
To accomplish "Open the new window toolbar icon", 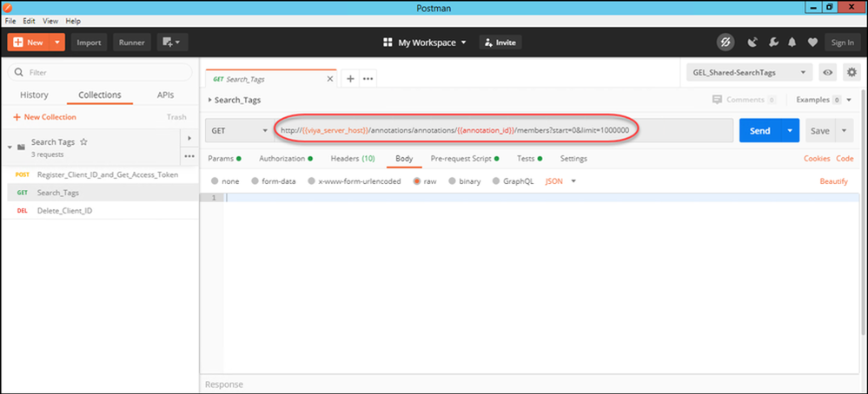I will tap(173, 43).
